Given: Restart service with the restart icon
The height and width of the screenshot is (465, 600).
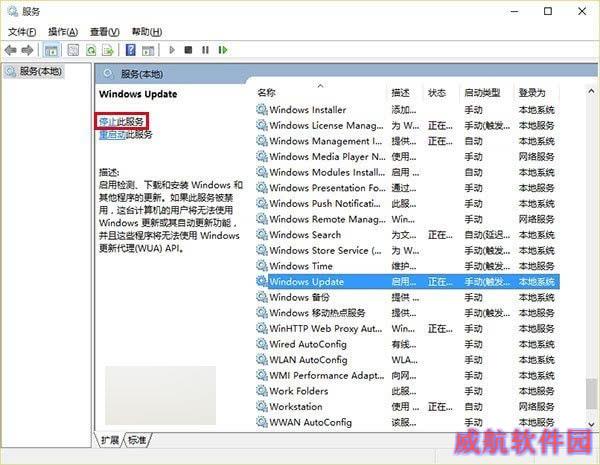Looking at the screenshot, I should (223, 50).
